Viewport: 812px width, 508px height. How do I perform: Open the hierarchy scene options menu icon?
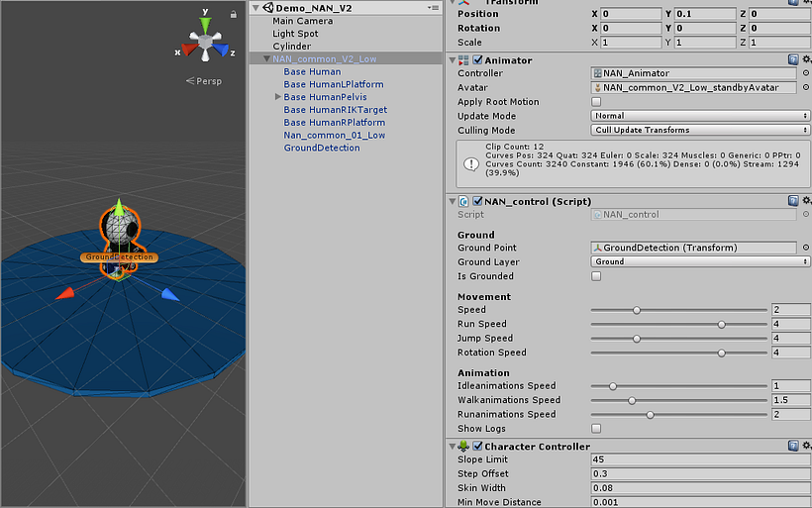point(434,8)
